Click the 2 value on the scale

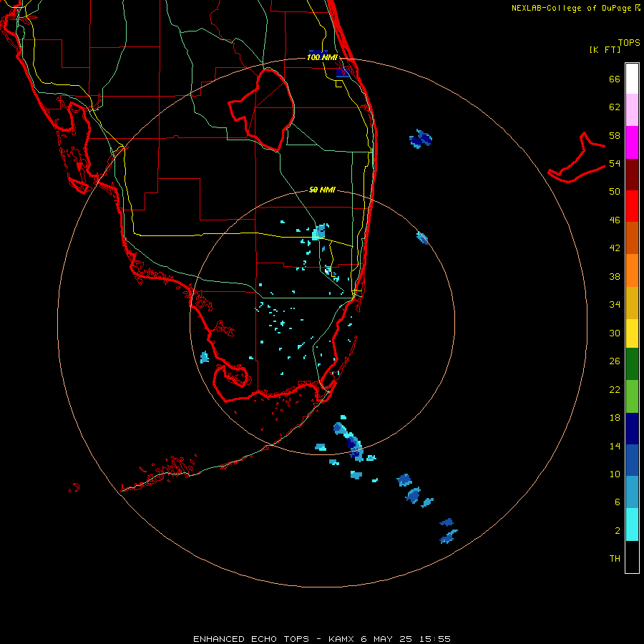618,531
